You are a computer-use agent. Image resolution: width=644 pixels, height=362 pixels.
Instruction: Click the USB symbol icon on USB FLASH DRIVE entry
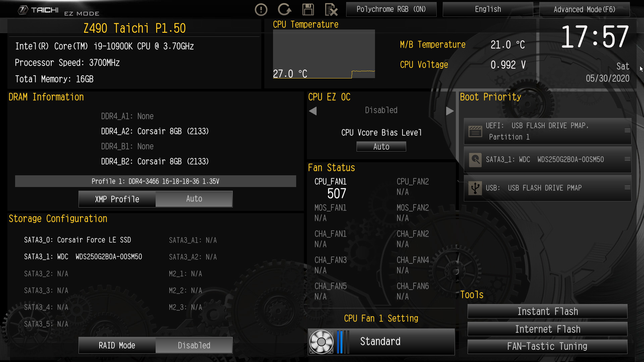point(475,188)
